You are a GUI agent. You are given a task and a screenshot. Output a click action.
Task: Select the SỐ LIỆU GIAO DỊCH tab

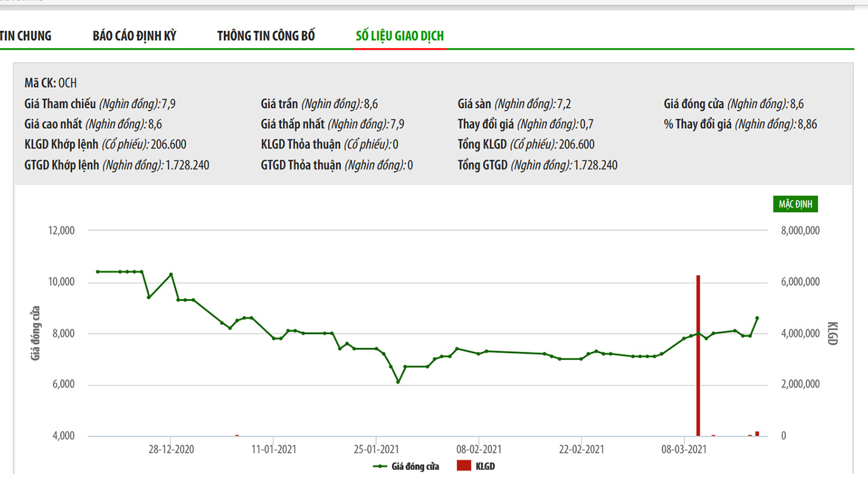click(400, 36)
